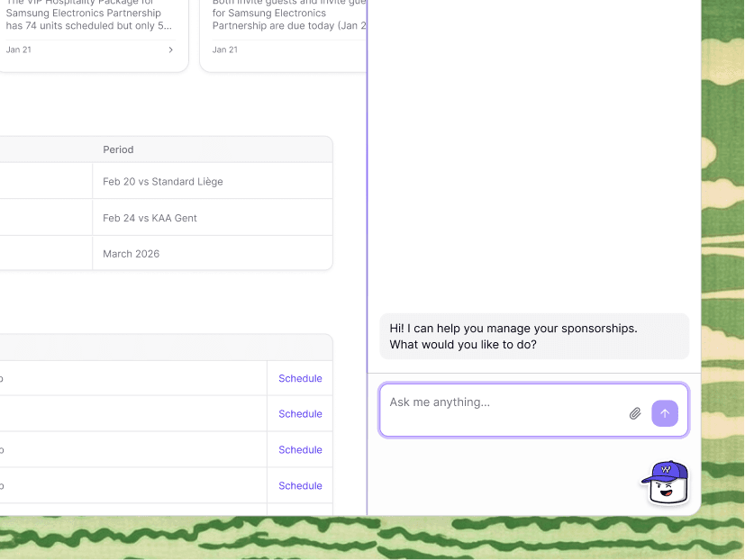
Task: Select the Period column header
Action: (118, 149)
